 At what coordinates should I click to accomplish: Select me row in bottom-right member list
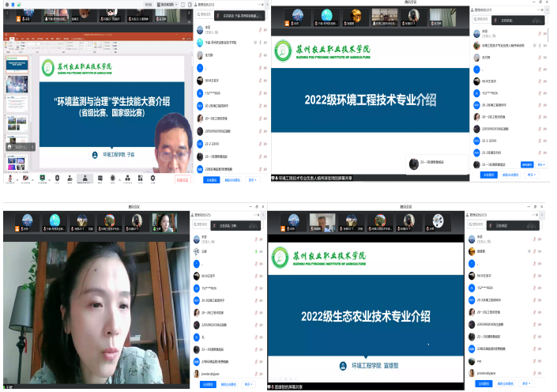click(x=506, y=361)
